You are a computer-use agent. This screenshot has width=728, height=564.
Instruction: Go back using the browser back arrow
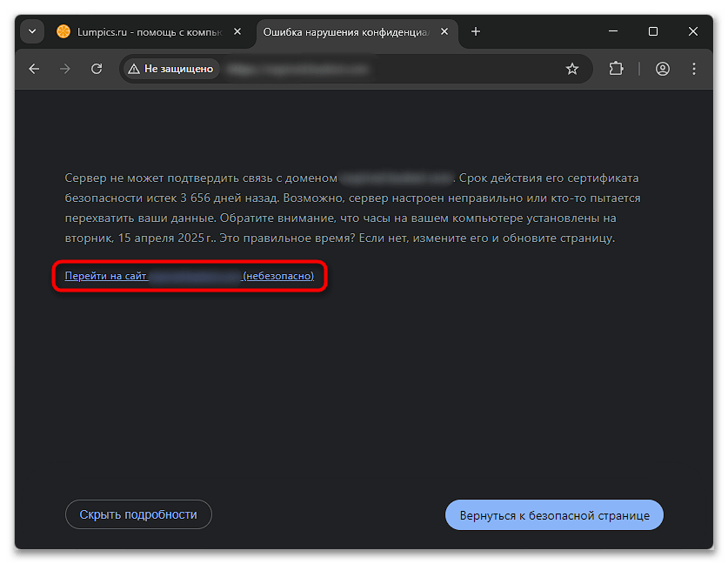(x=34, y=70)
